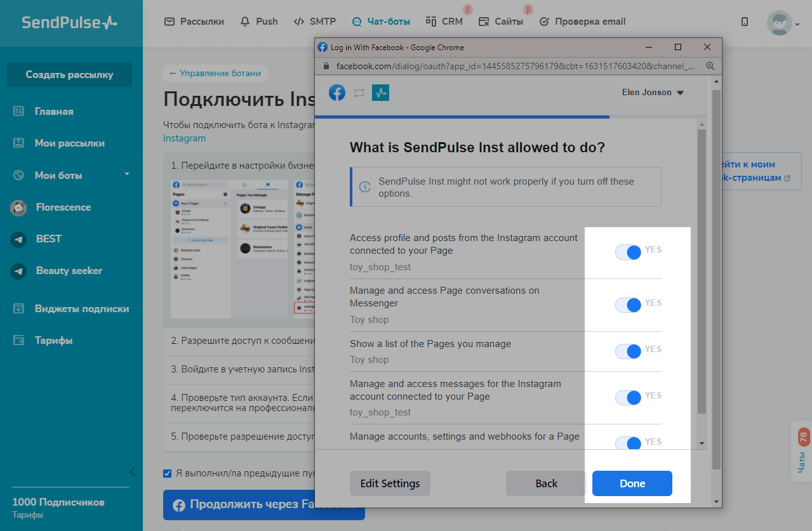Click the mobile phone icon in header
The image size is (812, 531).
pos(745,22)
